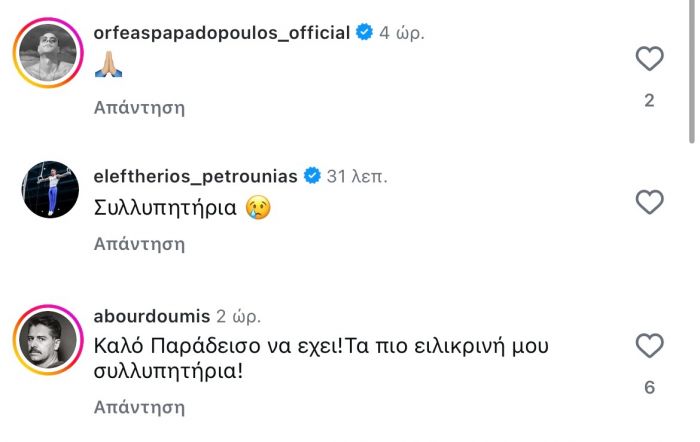The width and height of the screenshot is (700, 442).
Task: Like eleftherios_petrounias's comment with heart
Action: click(x=650, y=203)
